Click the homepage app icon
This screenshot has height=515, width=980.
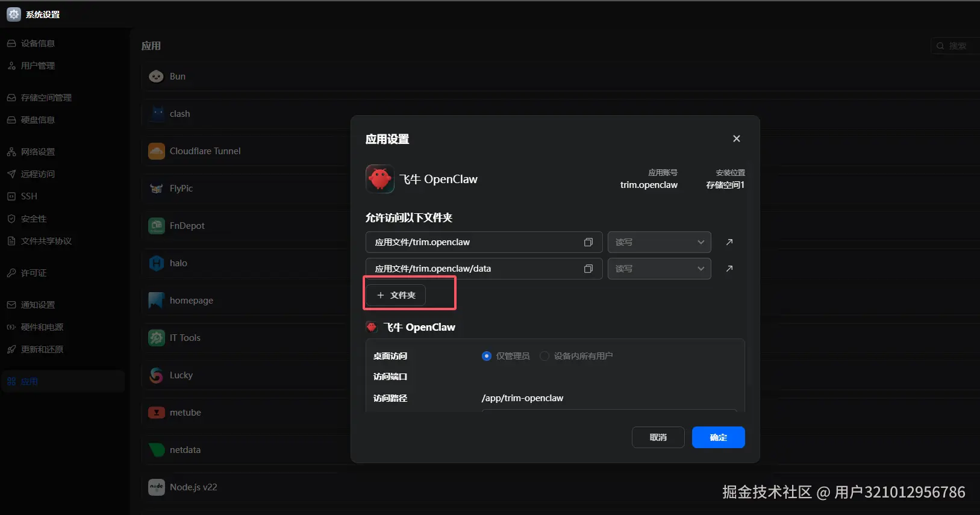click(x=157, y=301)
